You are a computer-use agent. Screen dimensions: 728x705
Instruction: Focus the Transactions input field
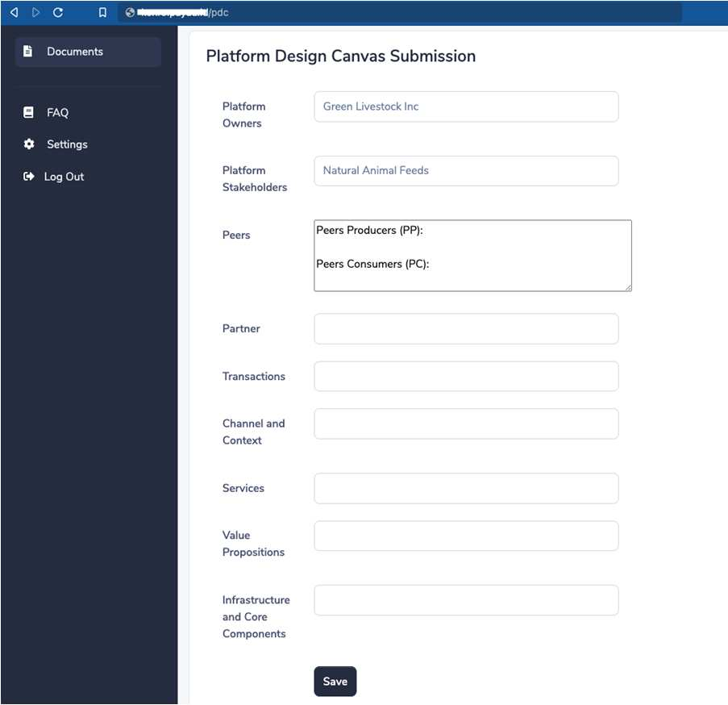466,376
